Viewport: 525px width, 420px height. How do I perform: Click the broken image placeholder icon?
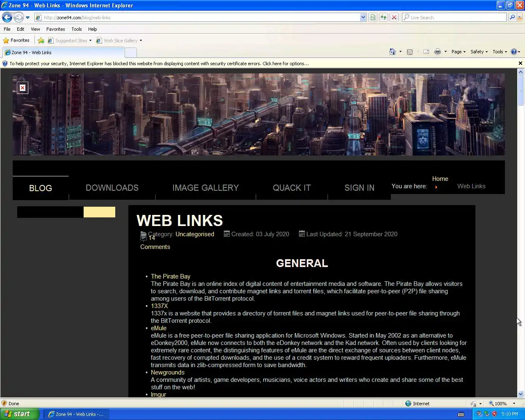coord(23,88)
